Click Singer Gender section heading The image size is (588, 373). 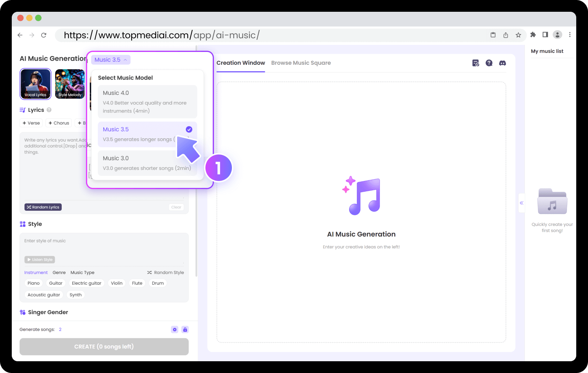(48, 312)
